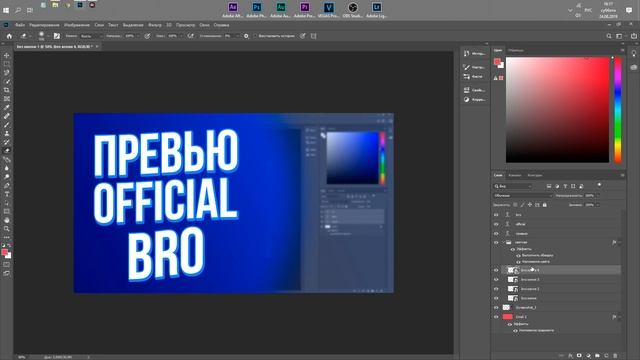Open layer opacity dropdown arrow

598,196
